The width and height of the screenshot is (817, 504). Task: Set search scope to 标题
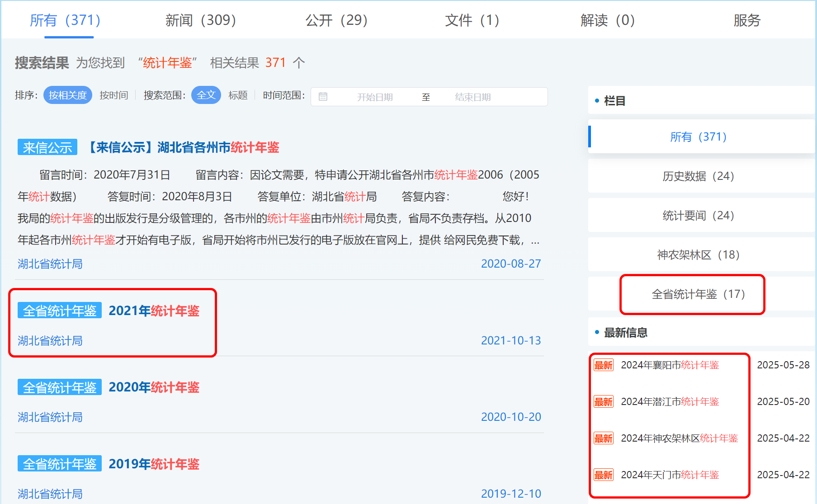[238, 95]
